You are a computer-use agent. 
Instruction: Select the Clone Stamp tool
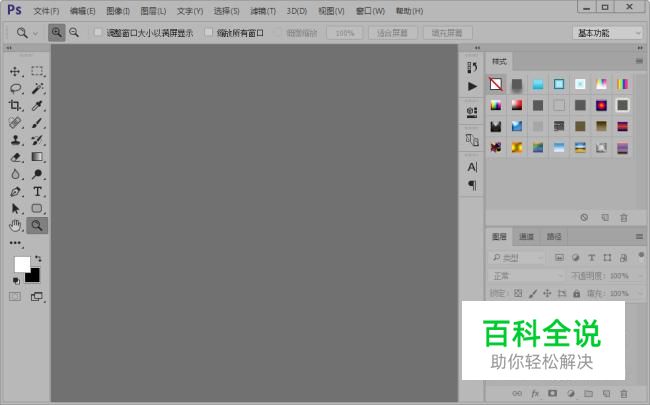tap(15, 140)
